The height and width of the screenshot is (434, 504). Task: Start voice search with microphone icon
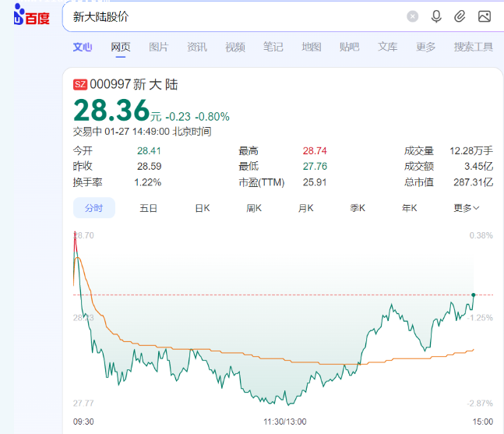click(x=436, y=16)
